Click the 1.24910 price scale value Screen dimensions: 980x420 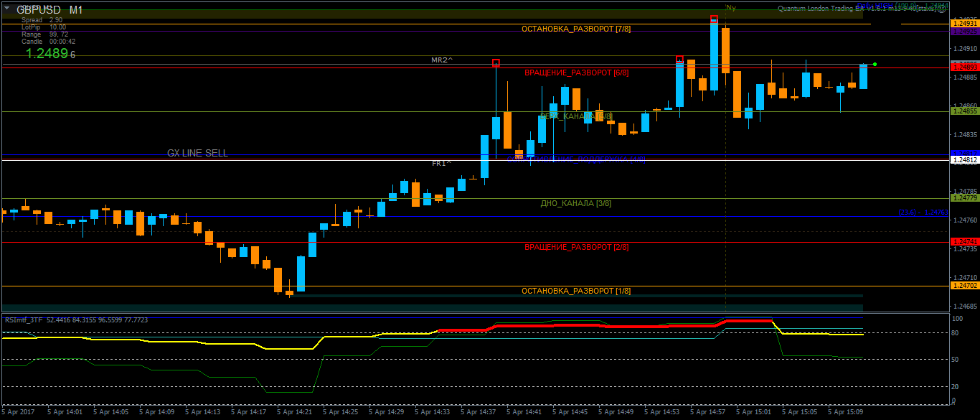point(966,49)
